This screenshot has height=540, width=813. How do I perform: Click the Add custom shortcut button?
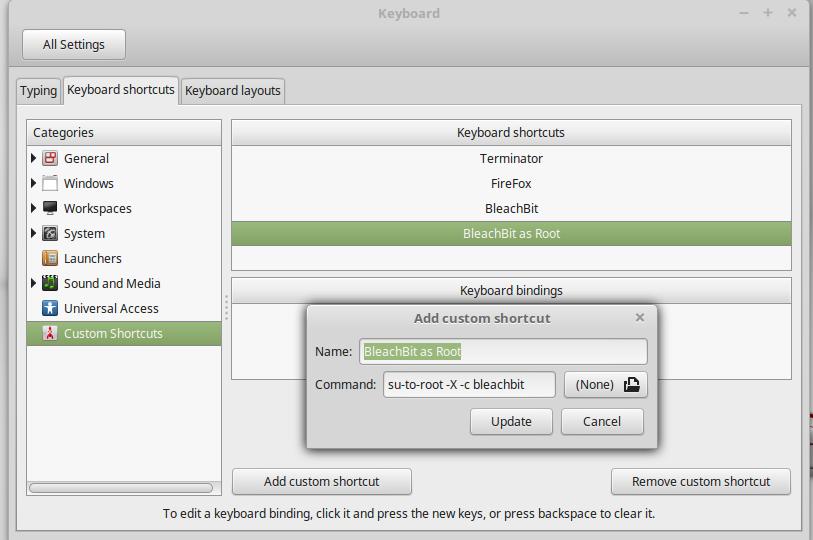point(321,481)
